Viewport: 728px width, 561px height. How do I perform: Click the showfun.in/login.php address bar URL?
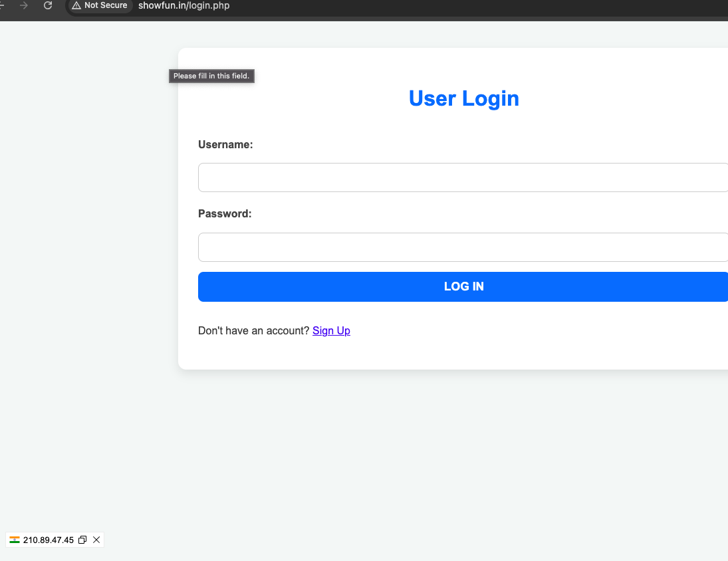183,5
